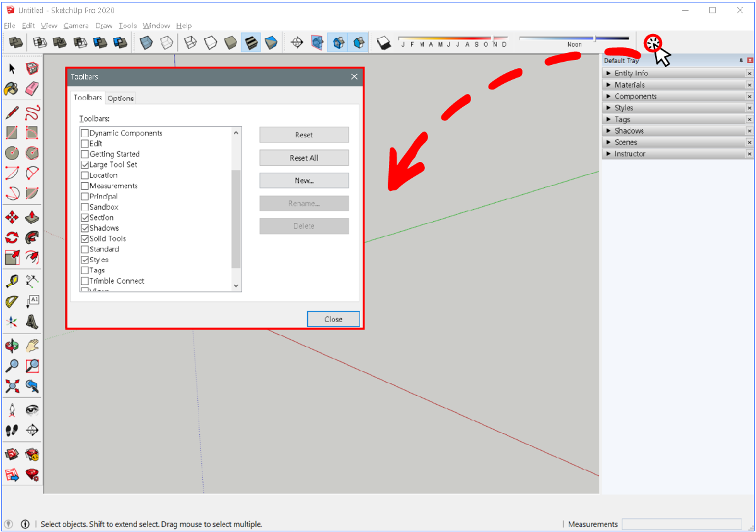Screen dimensions: 756x532
Task: Select the Freehand drawing tool
Action: (x=32, y=113)
